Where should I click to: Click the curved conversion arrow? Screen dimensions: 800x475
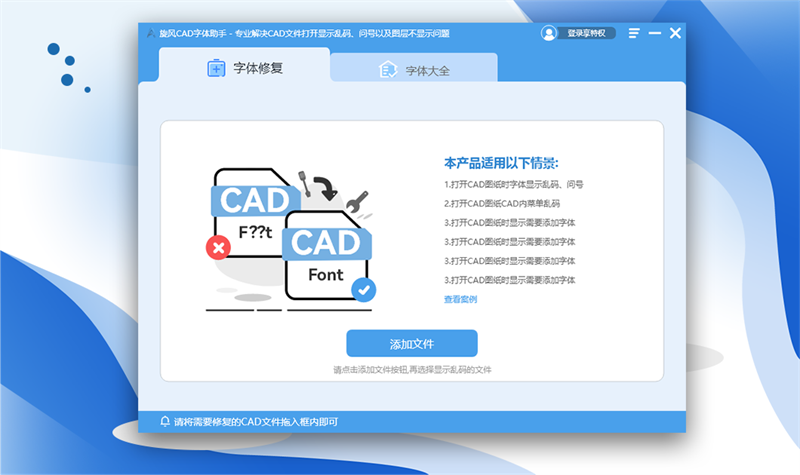(x=325, y=188)
